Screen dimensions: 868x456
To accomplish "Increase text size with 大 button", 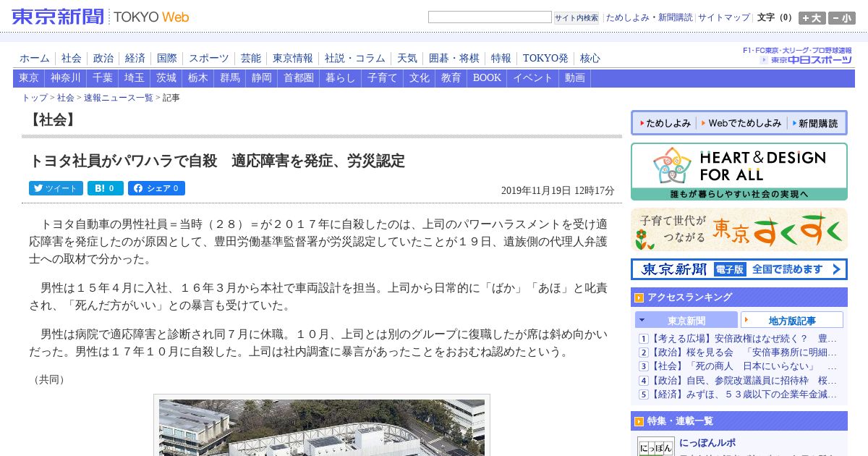I will 812,18.
